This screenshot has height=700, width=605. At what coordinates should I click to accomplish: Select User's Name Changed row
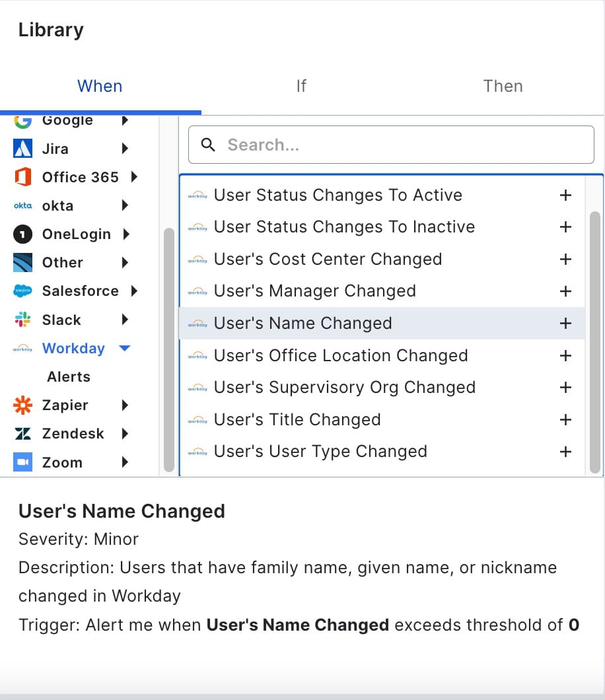coord(382,323)
